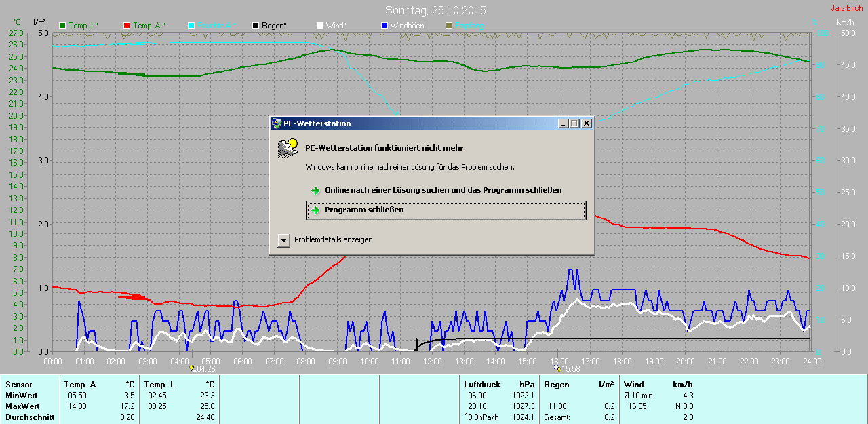Image resolution: width=868 pixels, height=424 pixels.
Task: Click the sunrise marker at 04:26
Action: click(193, 368)
